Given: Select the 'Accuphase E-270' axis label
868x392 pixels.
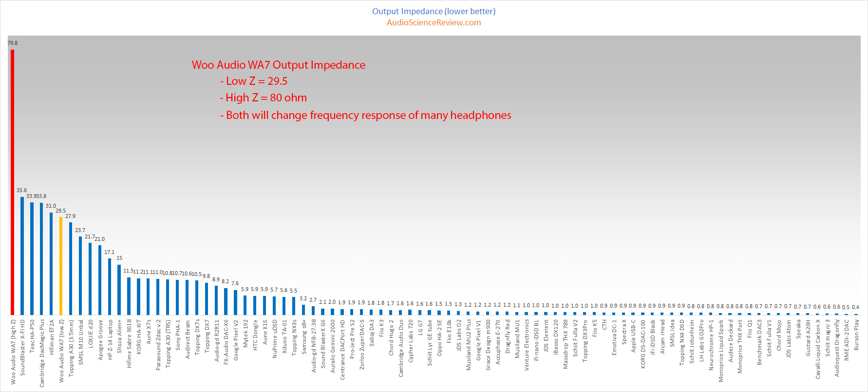Looking at the screenshot, I should 498,342.
